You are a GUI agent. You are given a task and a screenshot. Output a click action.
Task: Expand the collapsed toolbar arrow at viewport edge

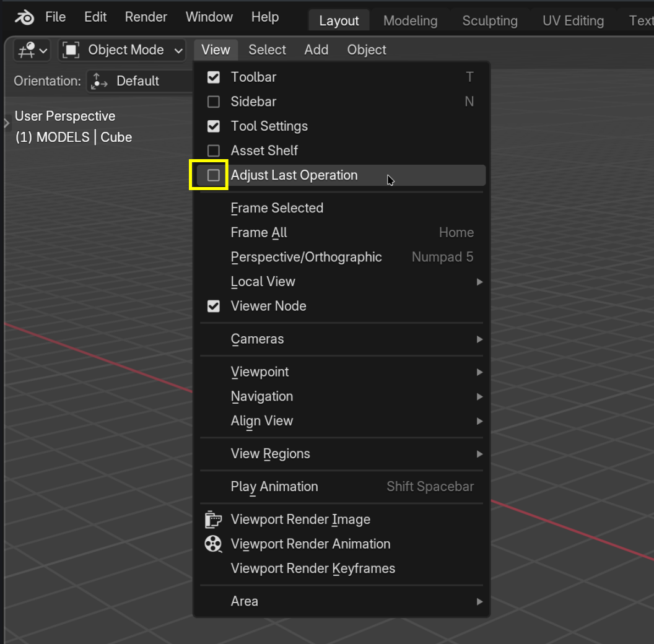(x=7, y=123)
